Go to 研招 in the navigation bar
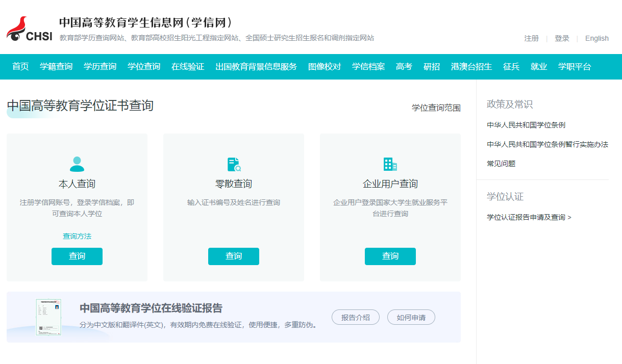 (432, 67)
